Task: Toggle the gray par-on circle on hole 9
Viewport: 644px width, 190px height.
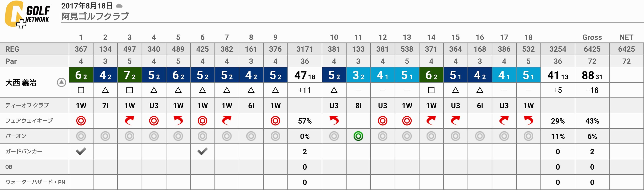Action: coord(275,136)
